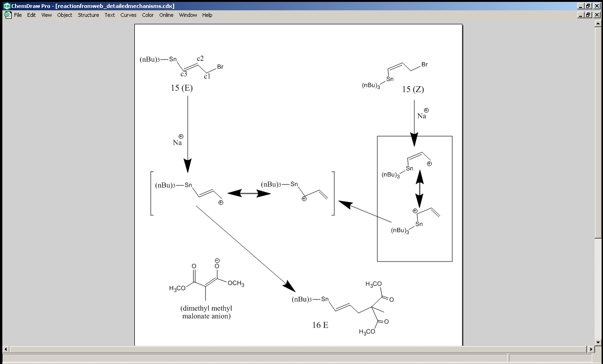Minimize the document window in menu bar
The image size is (603, 364).
tap(581, 15)
